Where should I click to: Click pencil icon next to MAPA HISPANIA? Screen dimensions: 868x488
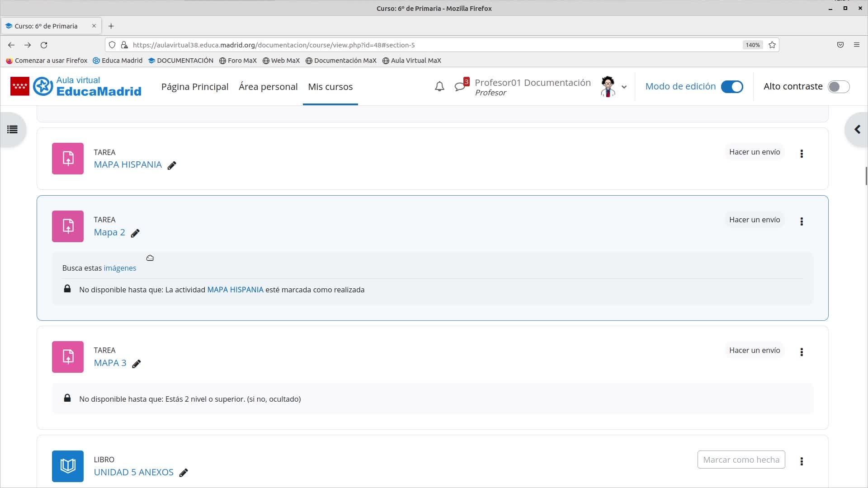pos(172,165)
